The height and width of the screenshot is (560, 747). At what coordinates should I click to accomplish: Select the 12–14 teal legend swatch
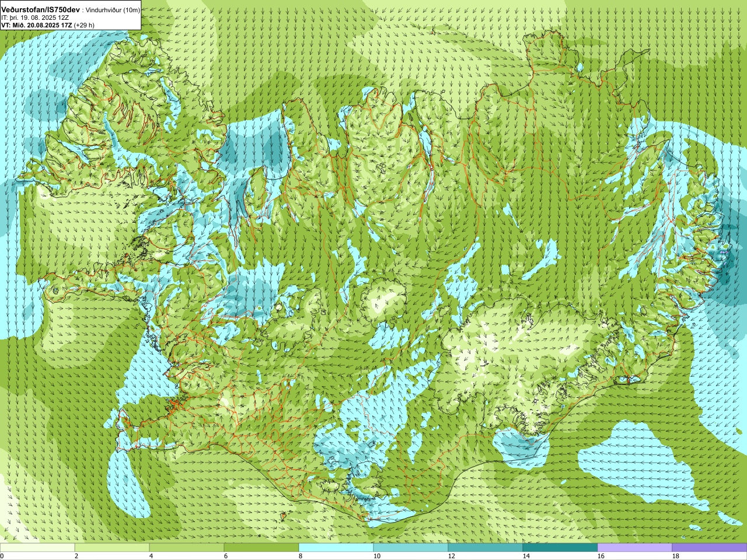pyautogui.click(x=486, y=548)
